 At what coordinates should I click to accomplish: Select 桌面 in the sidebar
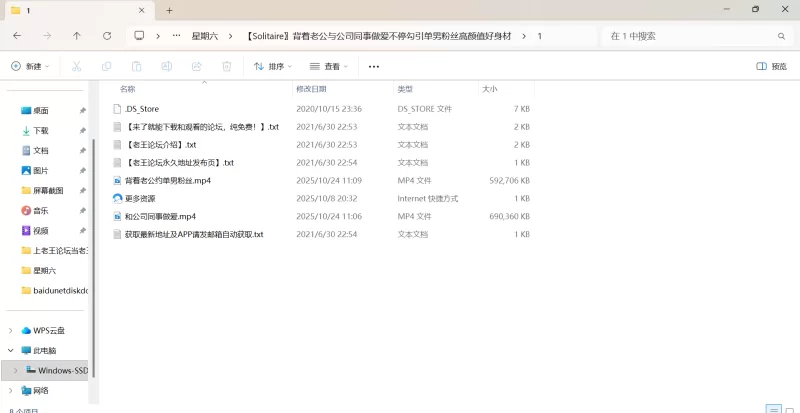(x=41, y=111)
